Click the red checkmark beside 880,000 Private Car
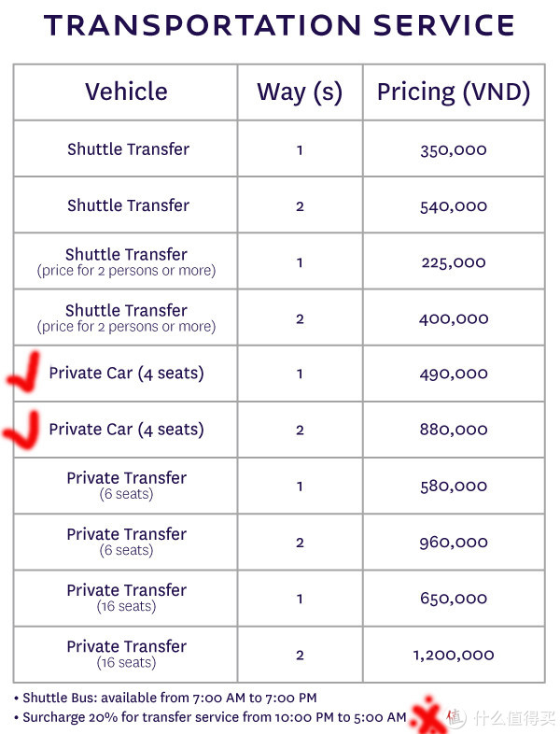This screenshot has height=734, width=560. (22, 430)
